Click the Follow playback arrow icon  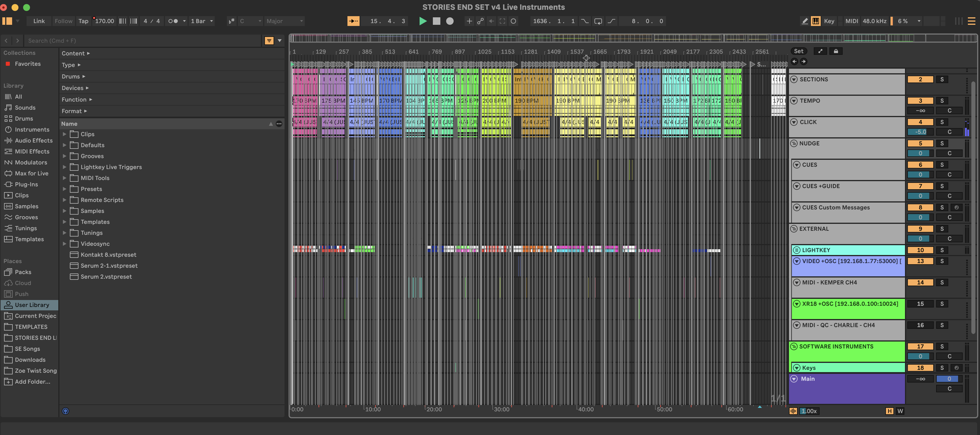(x=353, y=21)
